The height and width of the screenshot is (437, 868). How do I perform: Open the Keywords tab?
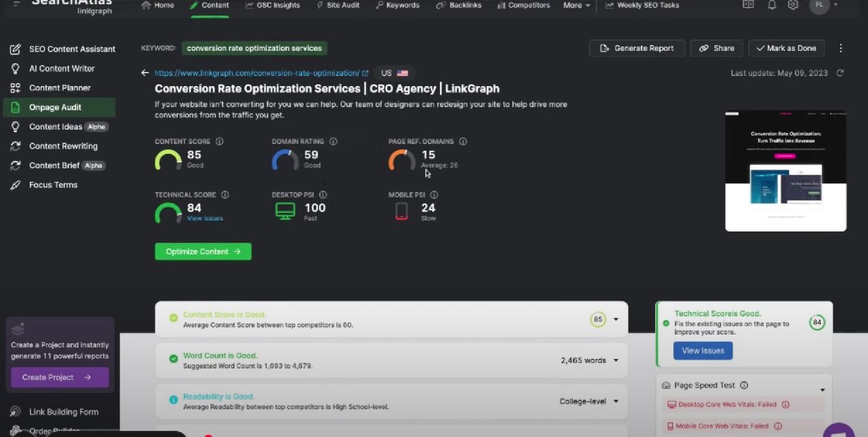[x=397, y=5]
